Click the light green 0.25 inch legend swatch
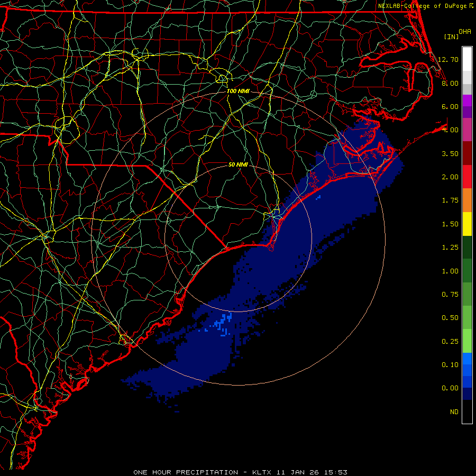 467,341
